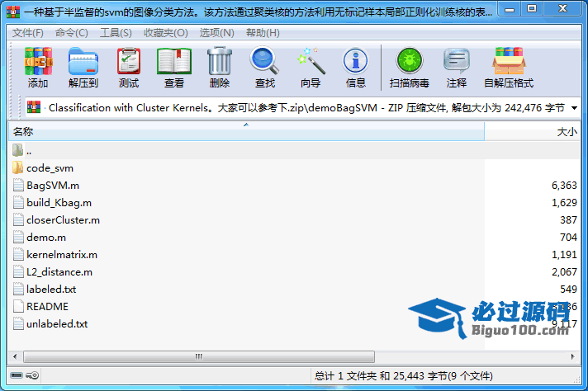Select the L2_distance.m file
The image size is (588, 391).
pos(59,272)
